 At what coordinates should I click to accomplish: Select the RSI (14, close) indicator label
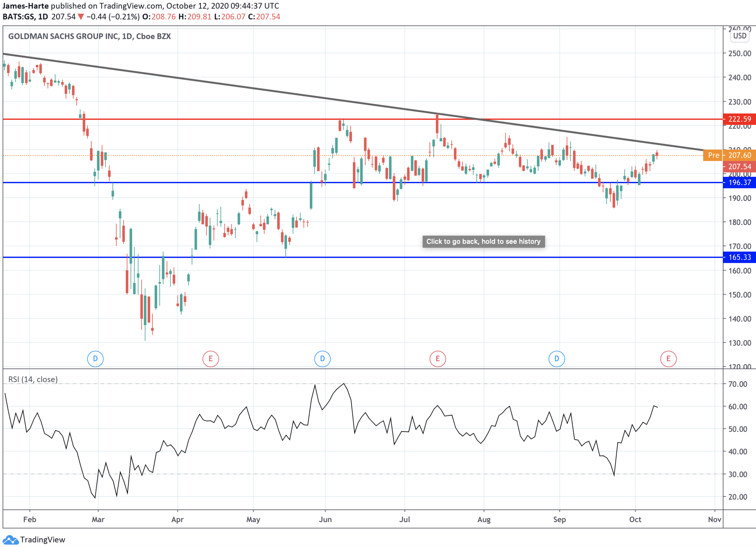point(33,379)
